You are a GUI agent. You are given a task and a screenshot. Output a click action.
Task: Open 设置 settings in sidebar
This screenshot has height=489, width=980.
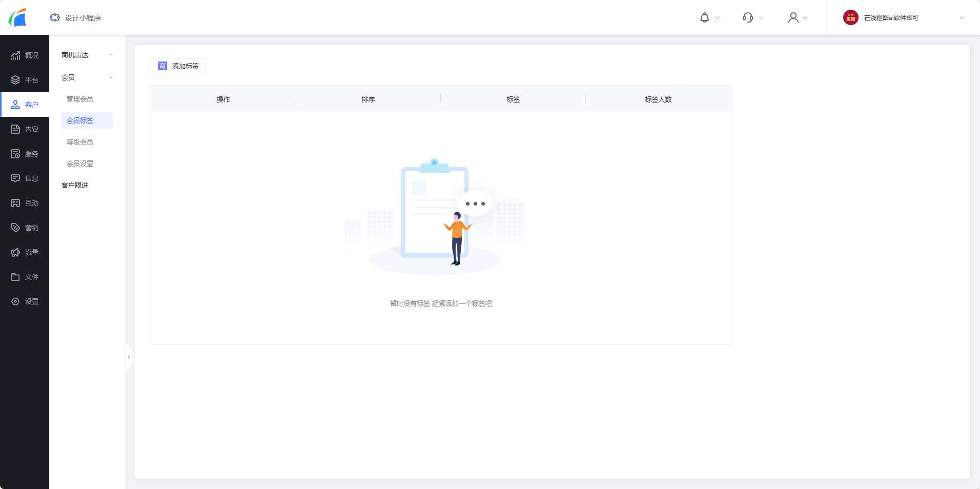(x=25, y=301)
